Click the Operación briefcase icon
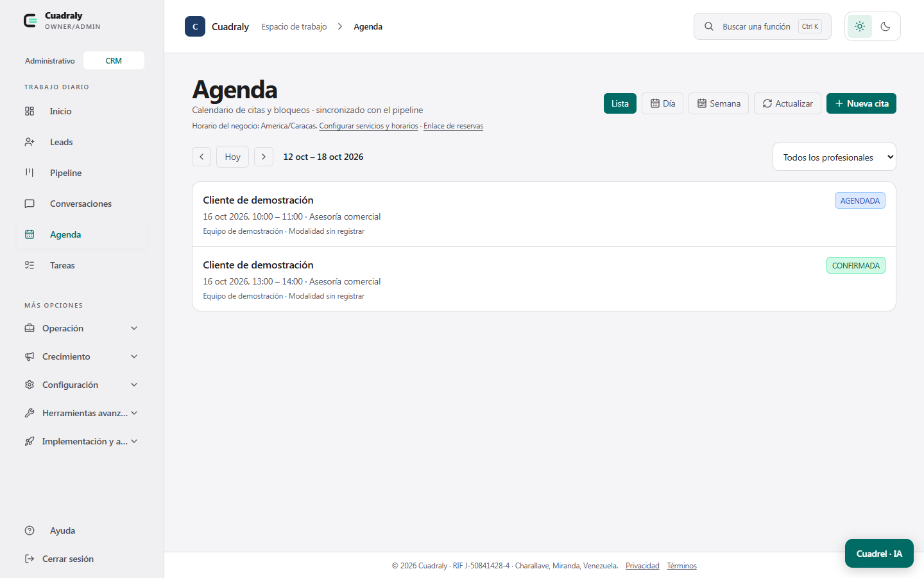The image size is (924, 578). pyautogui.click(x=30, y=328)
